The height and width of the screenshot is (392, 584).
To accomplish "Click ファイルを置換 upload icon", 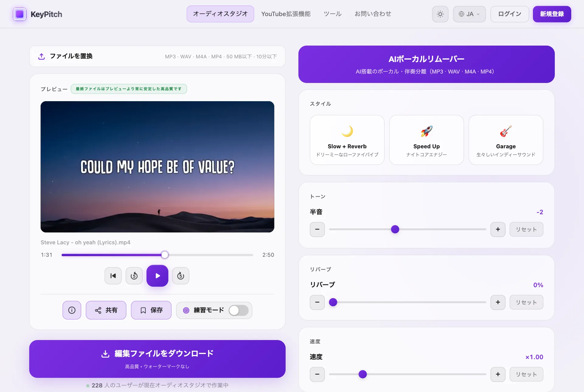I will click(x=42, y=56).
